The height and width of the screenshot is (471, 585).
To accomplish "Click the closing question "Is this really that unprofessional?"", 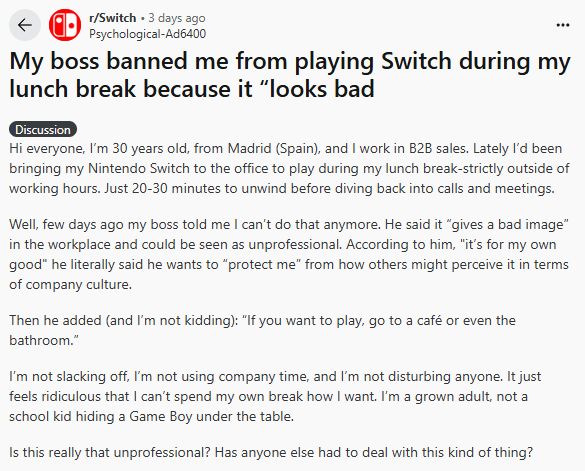I will [271, 452].
